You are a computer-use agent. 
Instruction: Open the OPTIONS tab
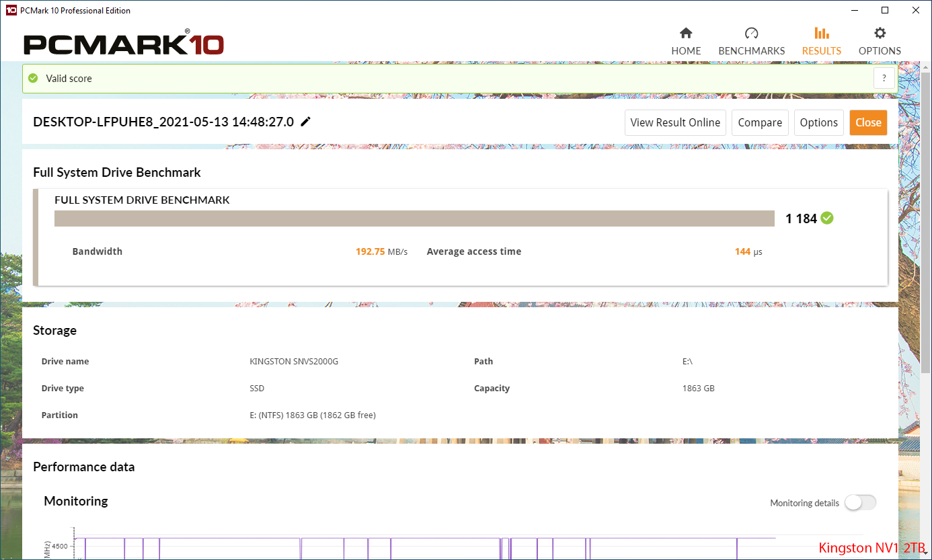click(880, 42)
